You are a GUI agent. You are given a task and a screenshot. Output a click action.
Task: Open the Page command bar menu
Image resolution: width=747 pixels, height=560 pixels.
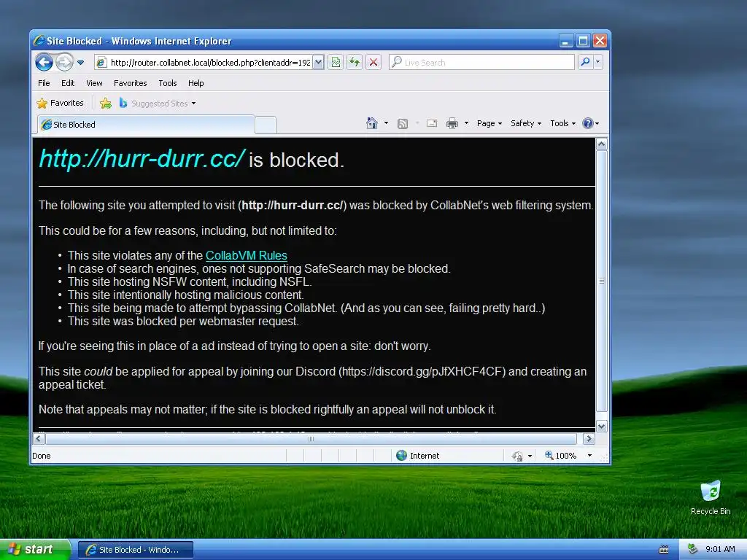489,123
